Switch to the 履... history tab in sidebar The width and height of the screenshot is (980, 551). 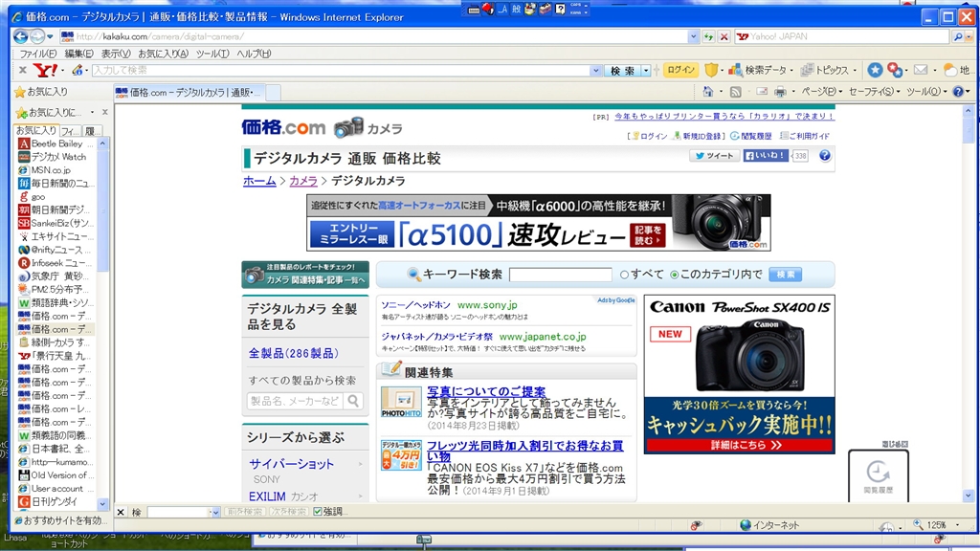pyautogui.click(x=91, y=130)
